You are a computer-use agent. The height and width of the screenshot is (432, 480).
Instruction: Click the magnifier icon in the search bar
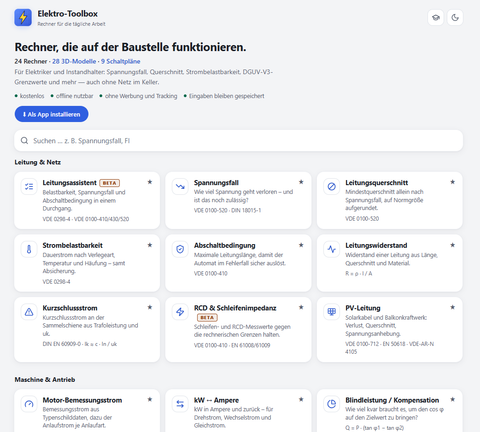(x=24, y=140)
